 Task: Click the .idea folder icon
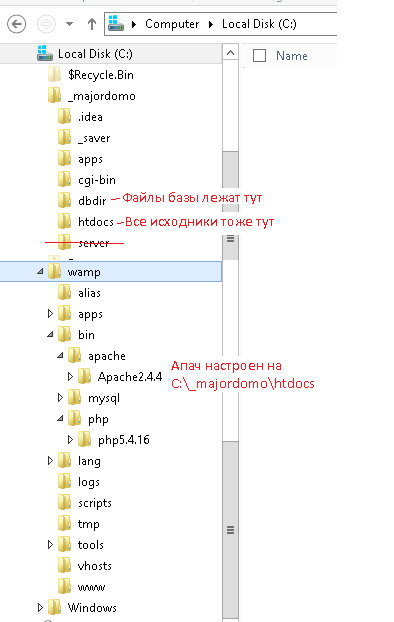(64, 116)
